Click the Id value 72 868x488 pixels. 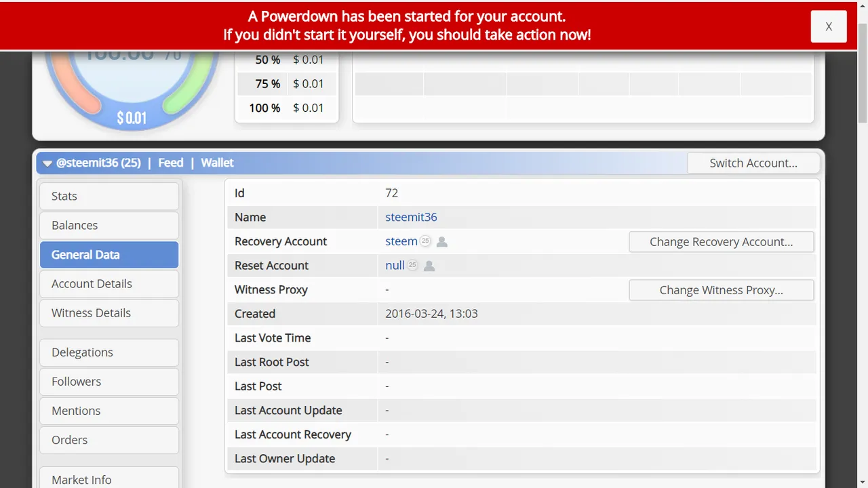click(391, 193)
